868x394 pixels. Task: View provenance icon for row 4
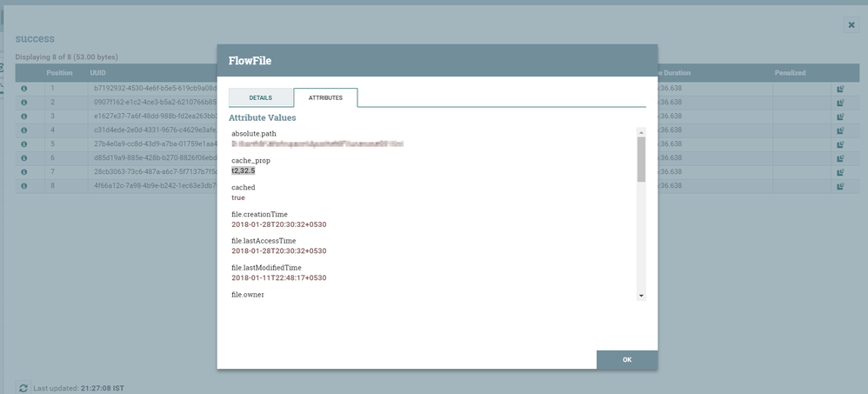840,130
